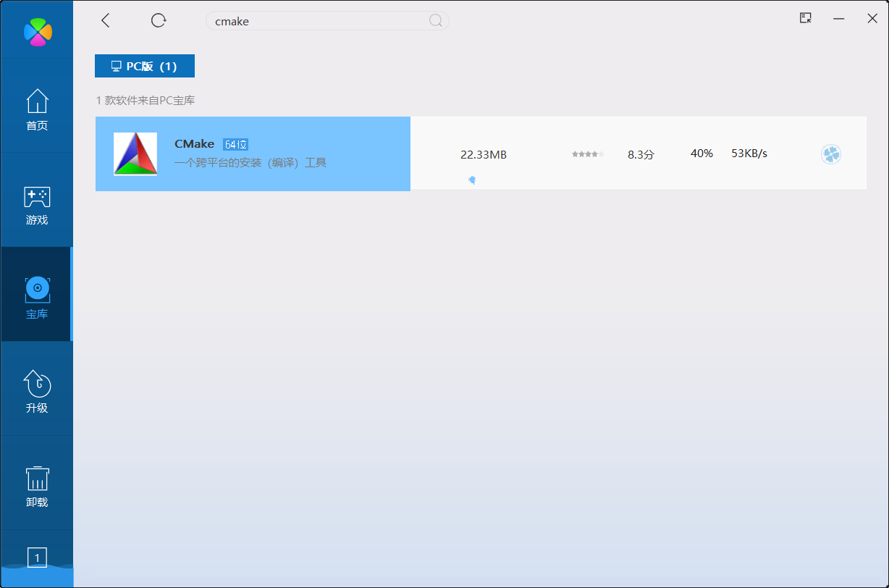Image resolution: width=889 pixels, height=588 pixels.
Task: Open the download manager badge showing 1
Action: 36,558
